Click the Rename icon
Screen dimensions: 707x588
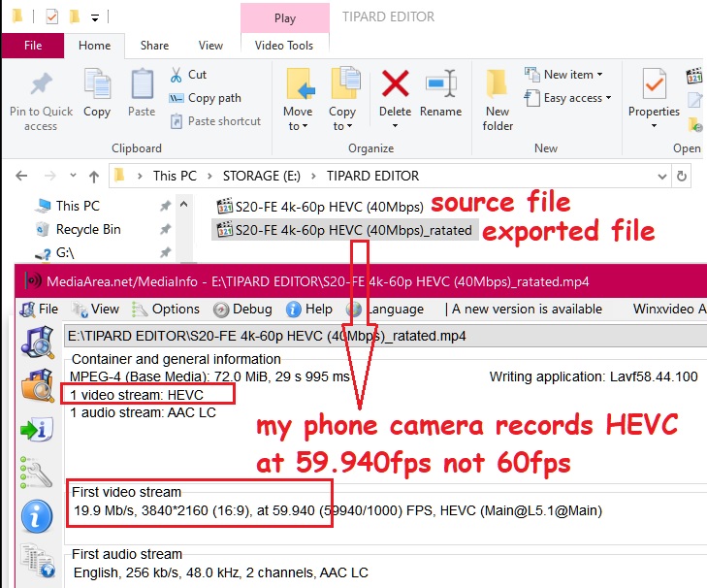click(441, 83)
